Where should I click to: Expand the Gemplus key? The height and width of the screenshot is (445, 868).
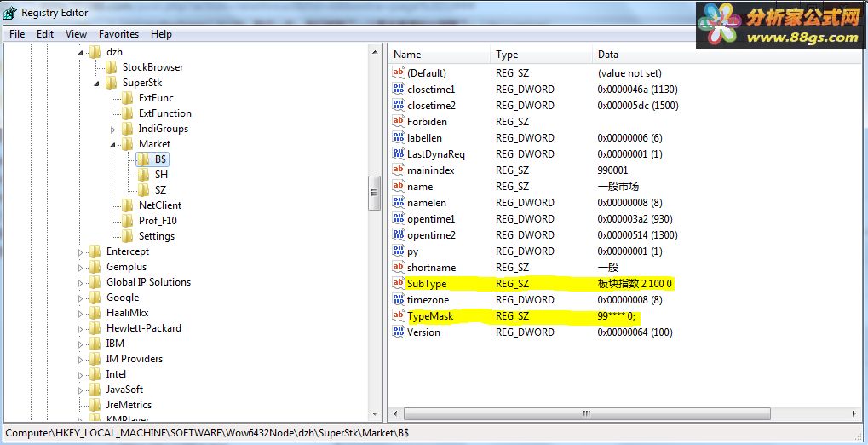point(80,269)
